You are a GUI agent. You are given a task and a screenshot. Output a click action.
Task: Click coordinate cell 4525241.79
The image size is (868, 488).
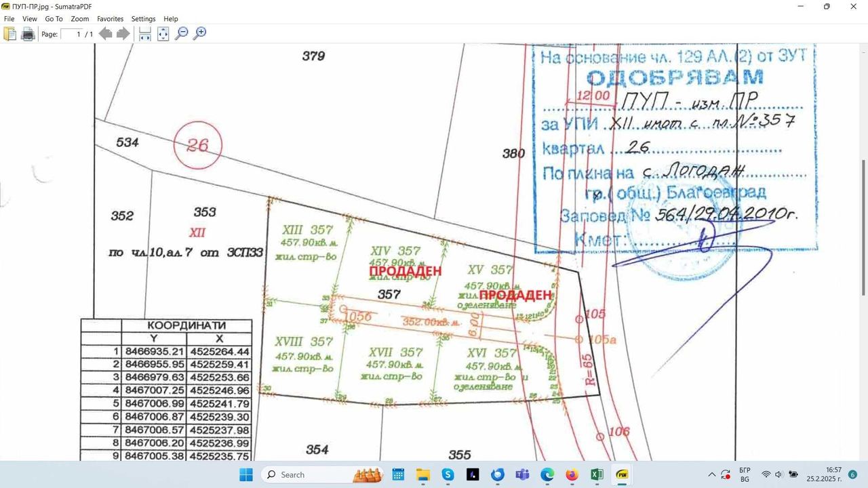(220, 404)
